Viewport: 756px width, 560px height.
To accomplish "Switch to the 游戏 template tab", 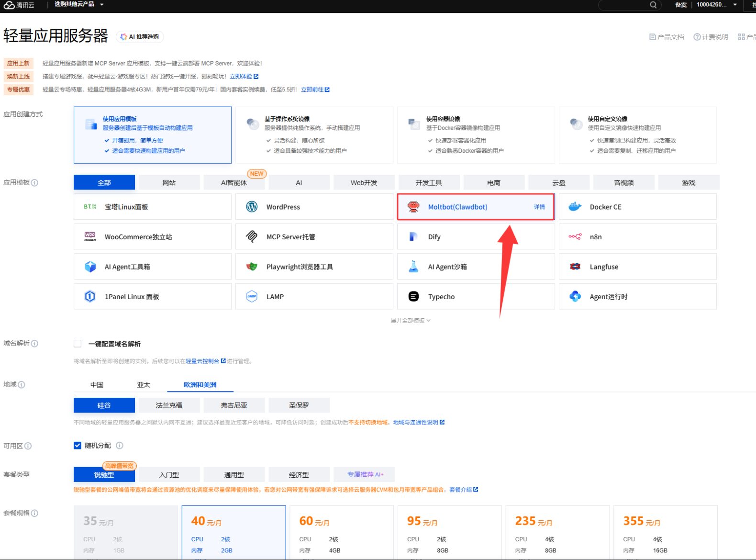I will [x=689, y=182].
